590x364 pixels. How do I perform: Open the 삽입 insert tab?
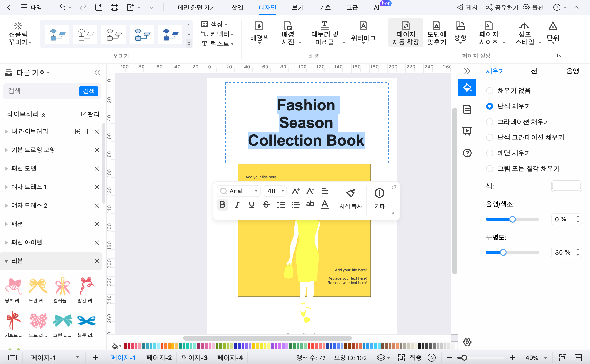[x=237, y=8]
